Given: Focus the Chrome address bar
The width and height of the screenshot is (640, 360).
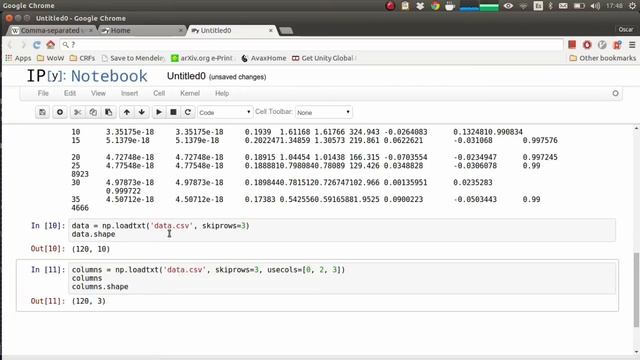Looking at the screenshot, I should [311, 44].
